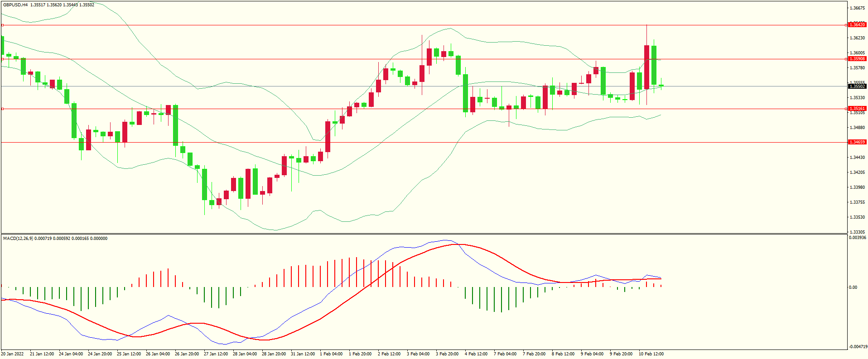Select the 1.34659 support level label
Viewport: 868px width, 359px height.
[857, 142]
